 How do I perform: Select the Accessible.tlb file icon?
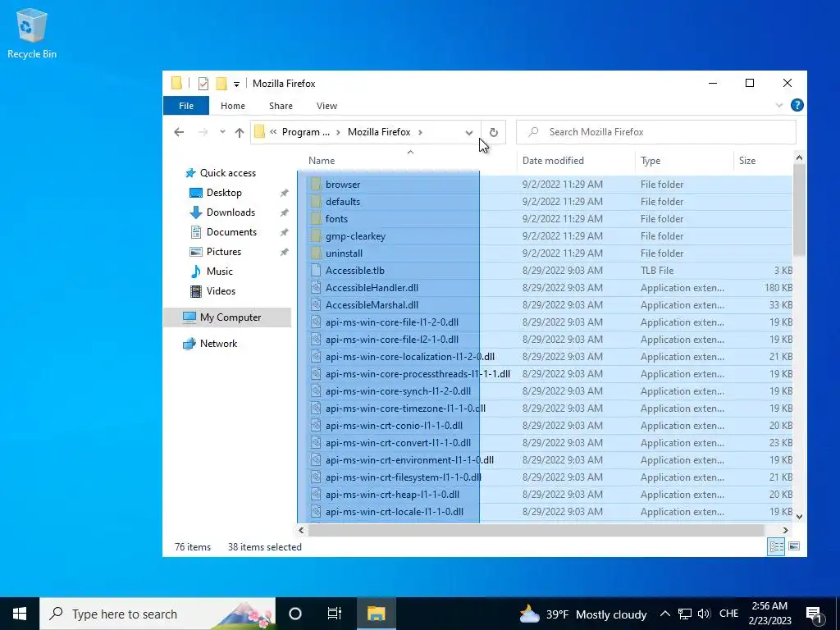(x=316, y=271)
